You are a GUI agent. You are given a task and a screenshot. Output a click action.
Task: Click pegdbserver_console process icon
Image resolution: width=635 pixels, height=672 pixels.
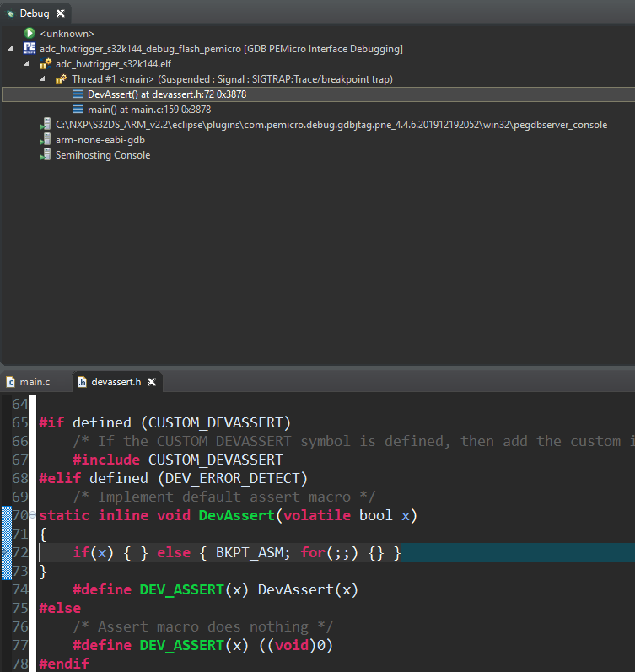pos(45,124)
